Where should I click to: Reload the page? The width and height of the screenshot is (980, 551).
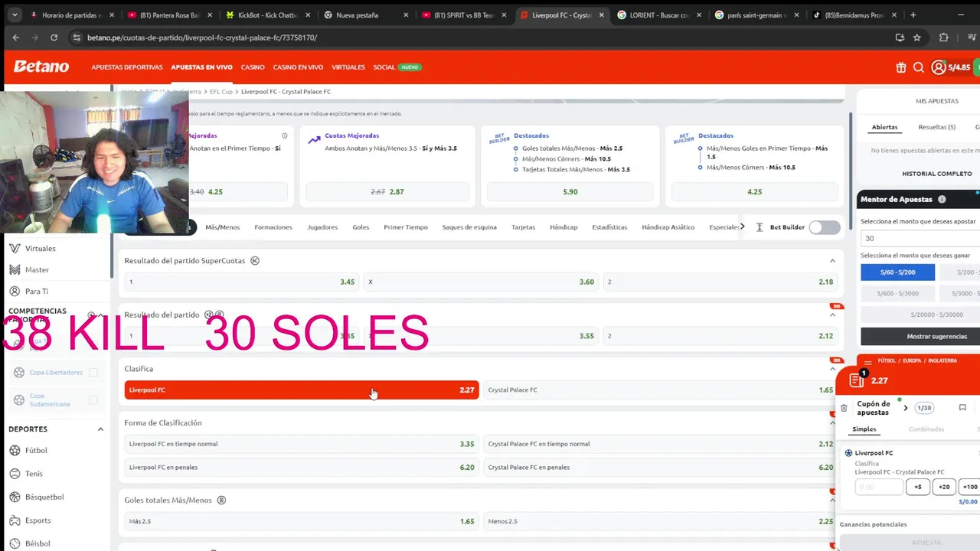tap(54, 37)
